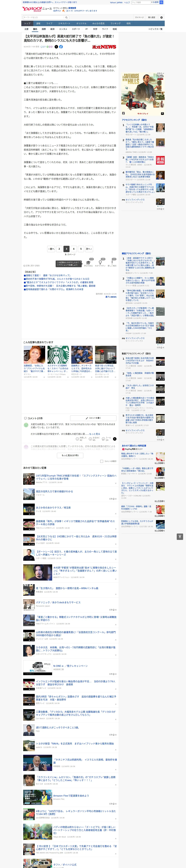Open the EV基電 search option dropdown

coord(155,2)
